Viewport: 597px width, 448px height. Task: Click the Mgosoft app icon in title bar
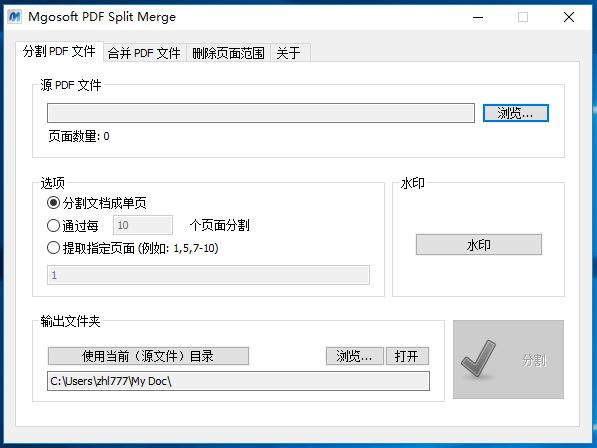[x=15, y=17]
